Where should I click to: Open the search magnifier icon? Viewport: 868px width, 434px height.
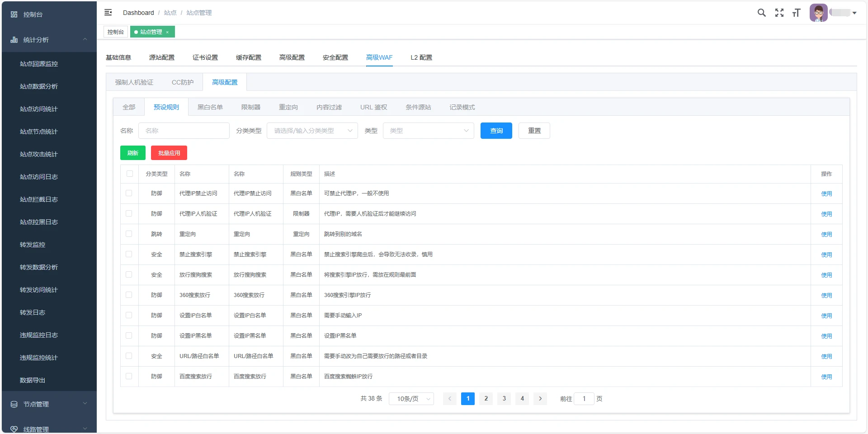click(761, 13)
